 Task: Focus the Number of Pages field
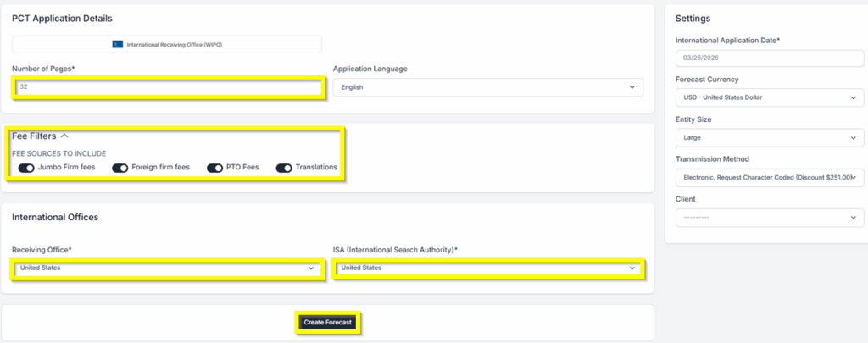167,87
